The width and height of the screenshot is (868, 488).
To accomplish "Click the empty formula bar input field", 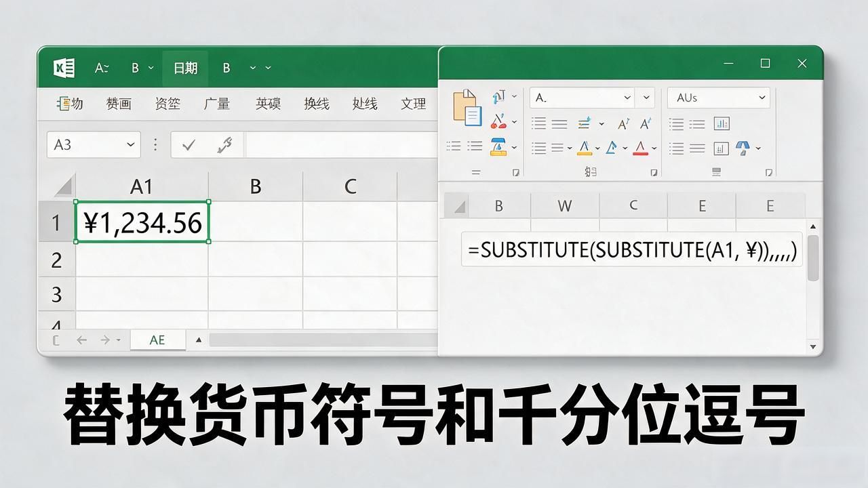I will pos(342,144).
